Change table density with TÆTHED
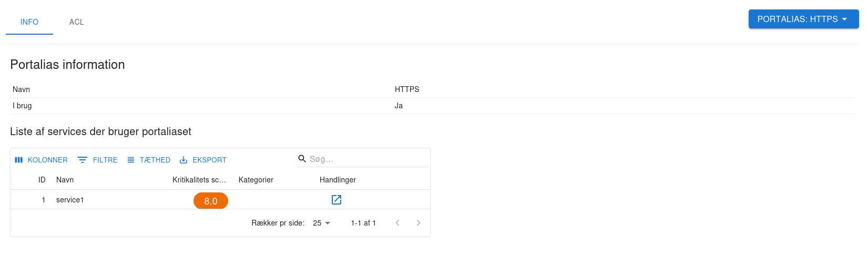Image resolution: width=868 pixels, height=255 pixels. pos(149,160)
